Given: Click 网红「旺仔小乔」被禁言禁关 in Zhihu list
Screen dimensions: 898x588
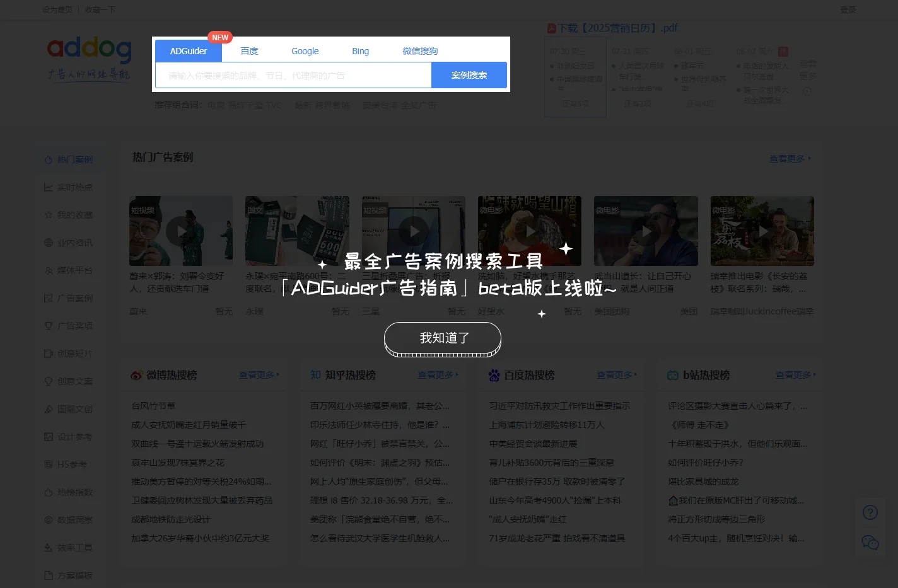Looking at the screenshot, I should [x=380, y=444].
